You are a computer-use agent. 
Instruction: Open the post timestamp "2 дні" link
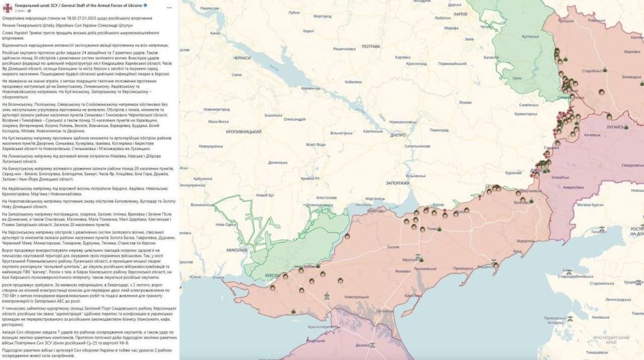[19, 11]
